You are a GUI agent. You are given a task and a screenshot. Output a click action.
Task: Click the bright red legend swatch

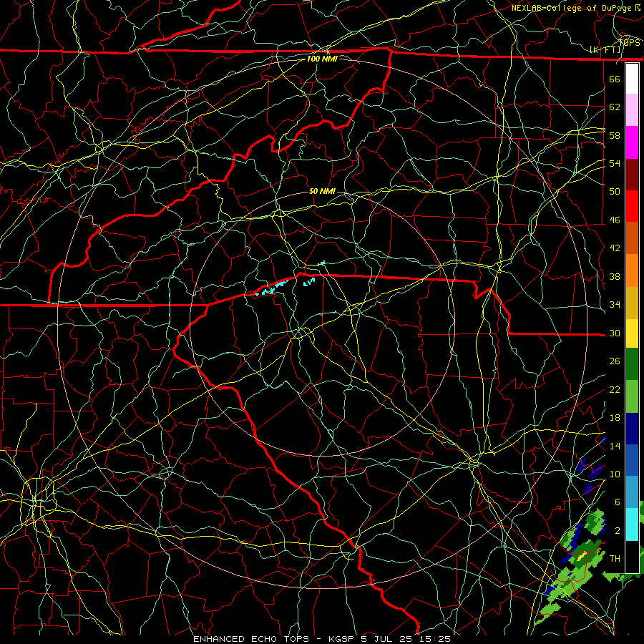(632, 206)
